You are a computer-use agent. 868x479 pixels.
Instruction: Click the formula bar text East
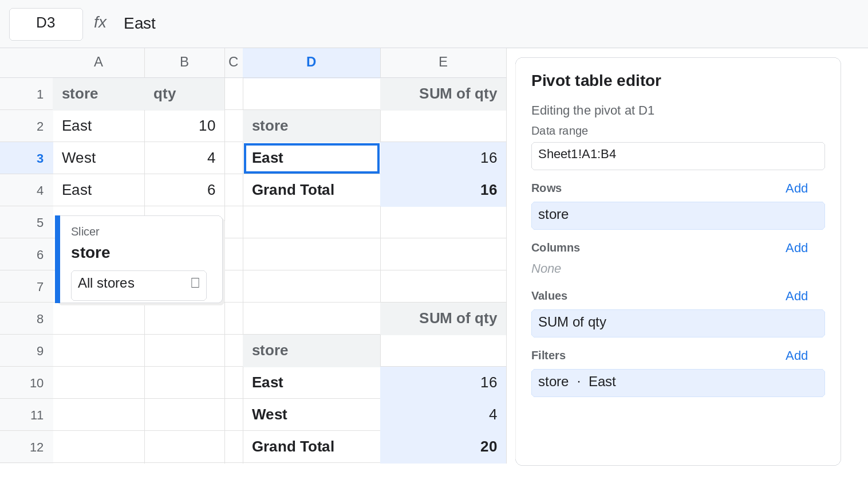pos(140,23)
